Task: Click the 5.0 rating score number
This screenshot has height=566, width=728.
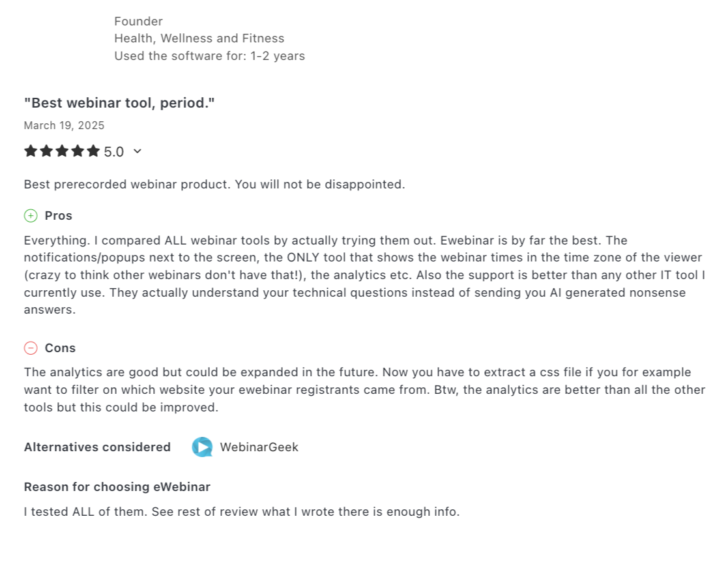Action: point(114,152)
